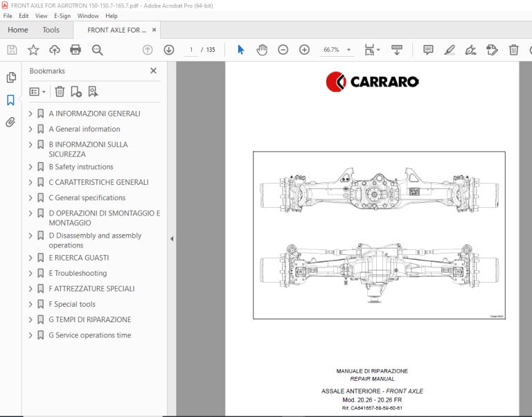Expand F Special tools bookmark

click(30, 304)
